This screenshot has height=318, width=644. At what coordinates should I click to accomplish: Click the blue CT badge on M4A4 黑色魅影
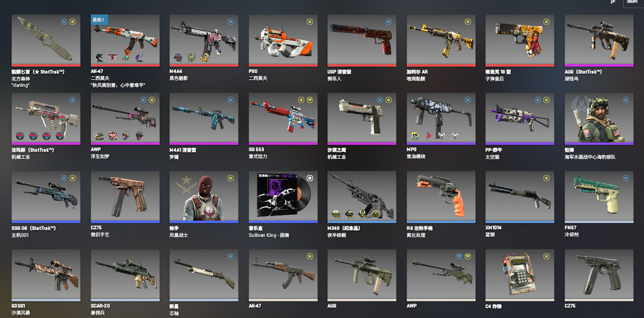[x=230, y=21]
